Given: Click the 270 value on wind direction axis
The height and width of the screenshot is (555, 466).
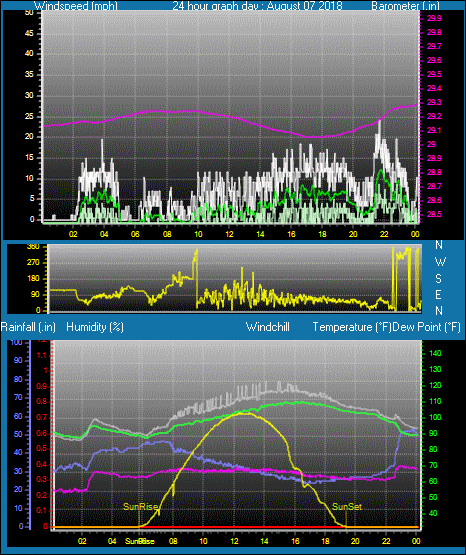Looking at the screenshot, I should [33, 263].
